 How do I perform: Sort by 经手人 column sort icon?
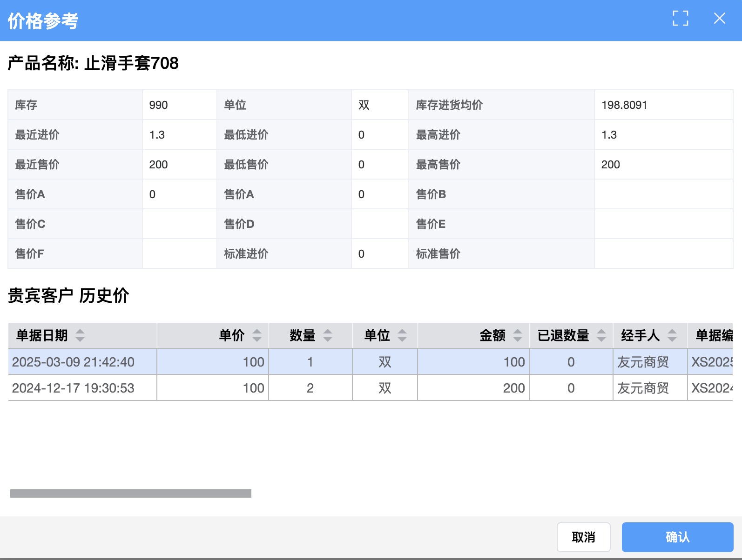[672, 335]
